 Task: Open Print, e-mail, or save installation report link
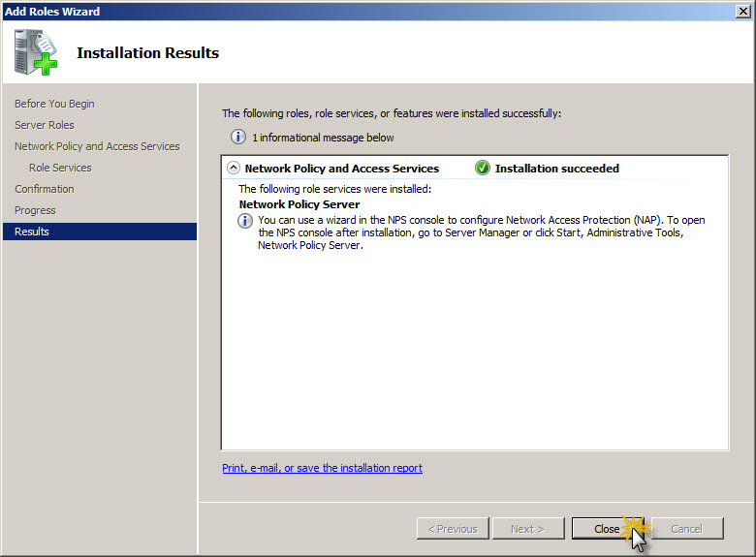point(322,468)
